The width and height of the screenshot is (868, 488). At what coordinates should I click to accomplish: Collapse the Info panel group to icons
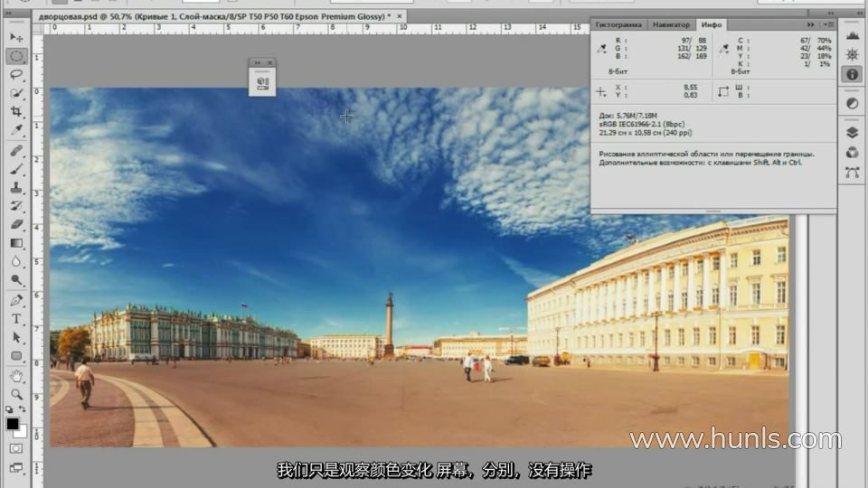tap(811, 25)
